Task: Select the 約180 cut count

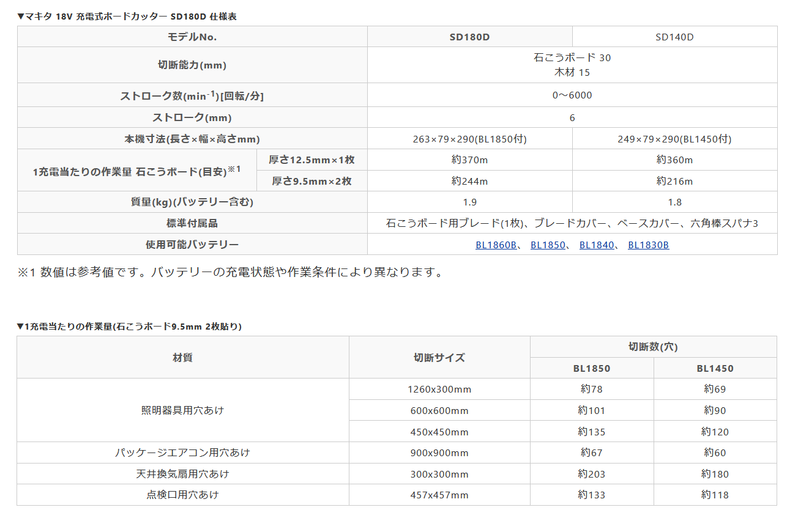Action: tap(715, 474)
